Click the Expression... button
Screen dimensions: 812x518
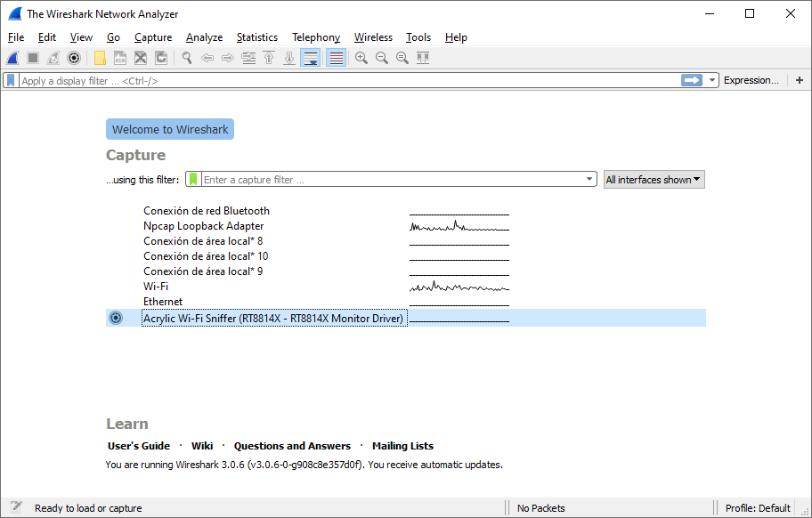coord(751,80)
